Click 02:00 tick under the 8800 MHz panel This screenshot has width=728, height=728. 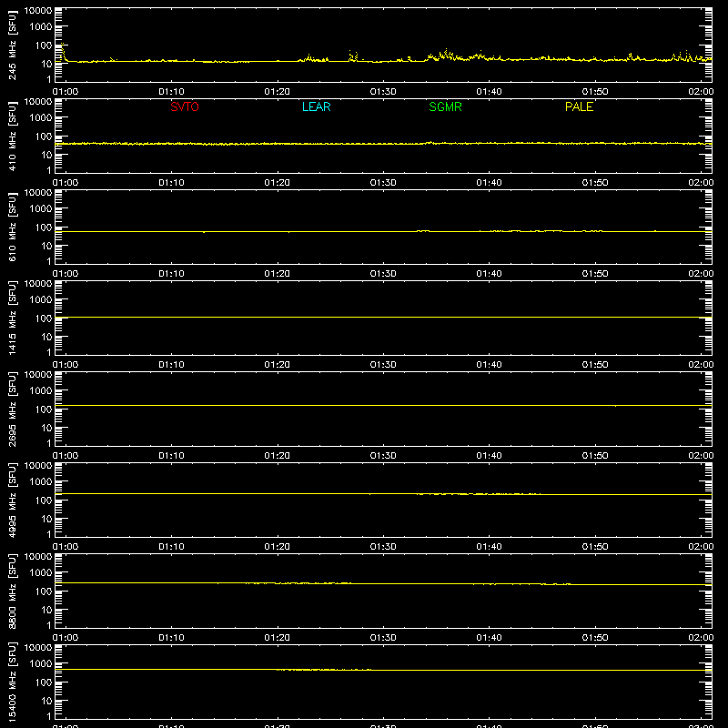click(x=701, y=638)
